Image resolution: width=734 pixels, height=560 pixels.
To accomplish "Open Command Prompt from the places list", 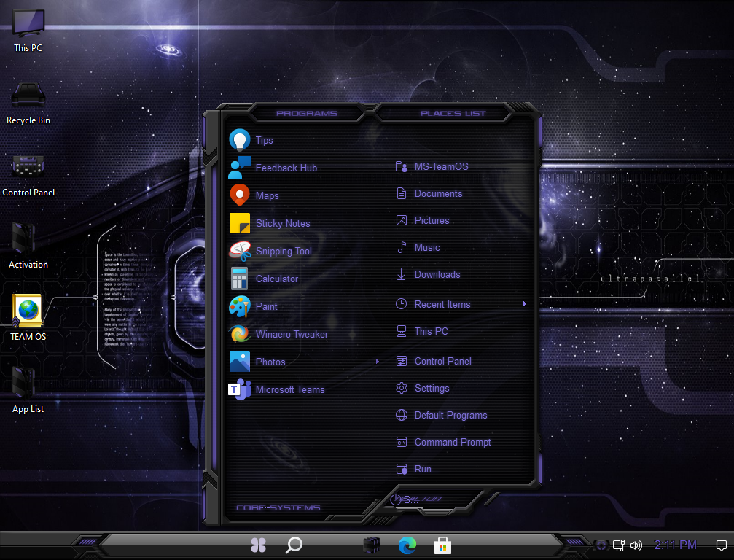I will pos(452,442).
